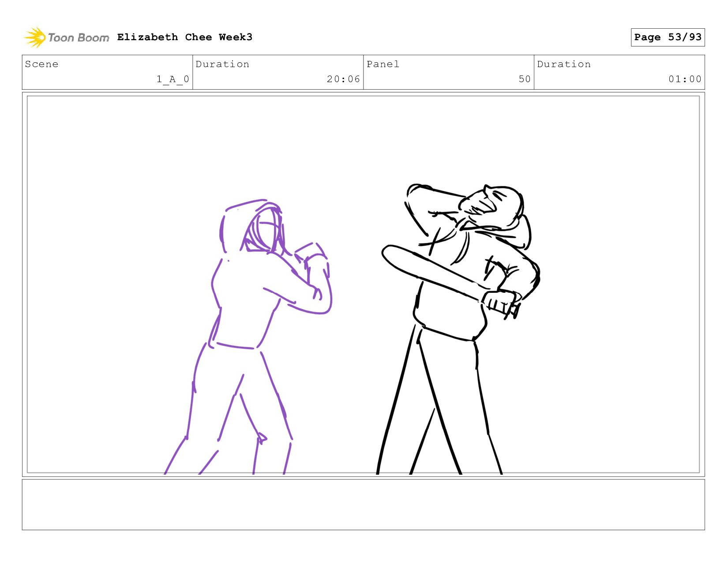
Task: Select the panel number '50'
Action: click(x=525, y=79)
